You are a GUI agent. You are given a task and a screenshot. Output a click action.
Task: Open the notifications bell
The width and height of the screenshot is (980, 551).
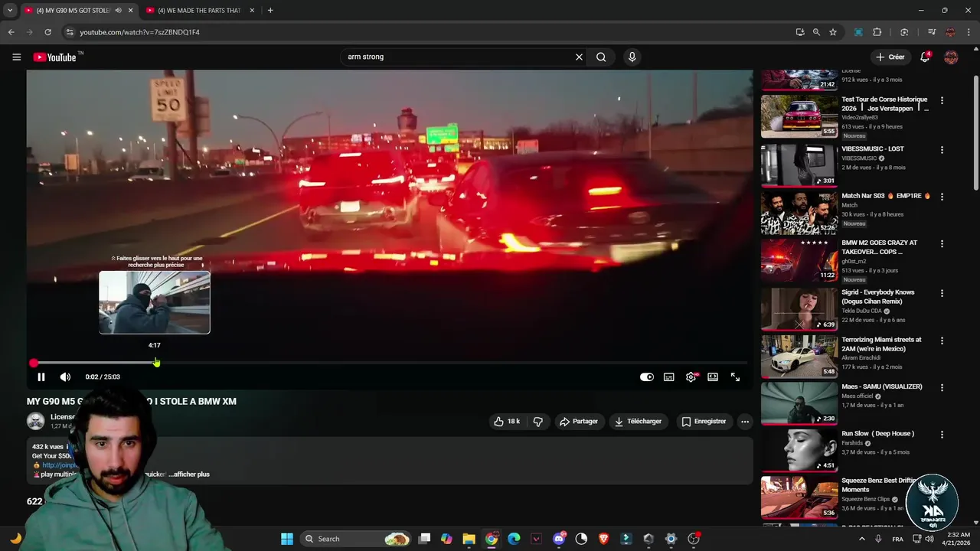(925, 57)
